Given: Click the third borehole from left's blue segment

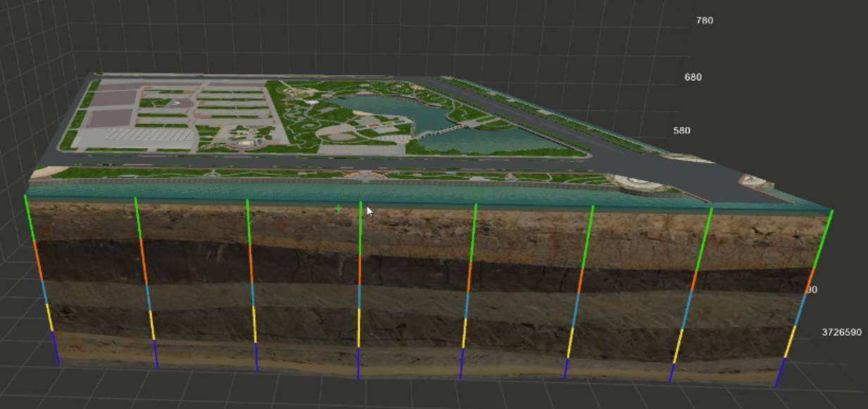Looking at the screenshot, I should [252, 295].
